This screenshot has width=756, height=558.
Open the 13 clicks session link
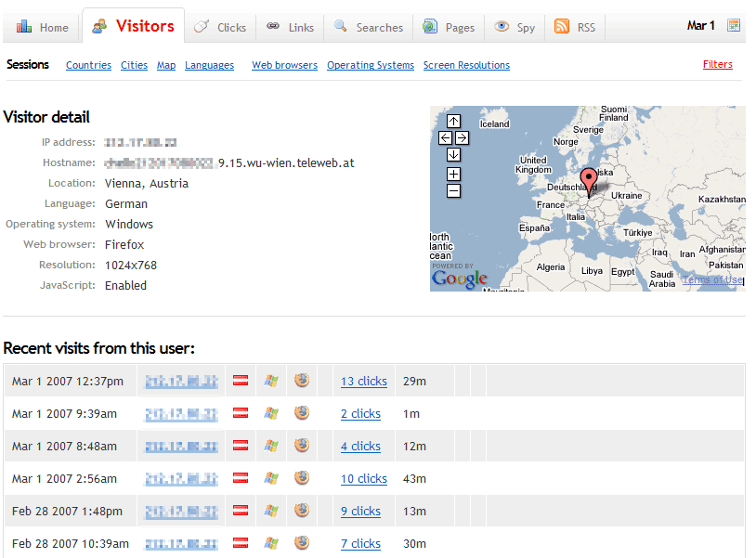point(363,382)
